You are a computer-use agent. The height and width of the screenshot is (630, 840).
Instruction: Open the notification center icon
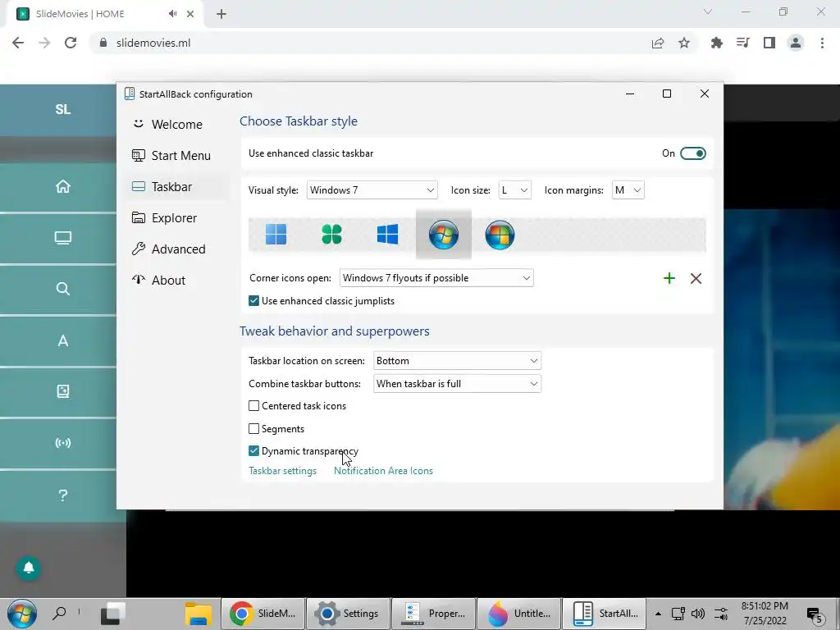coord(815,614)
